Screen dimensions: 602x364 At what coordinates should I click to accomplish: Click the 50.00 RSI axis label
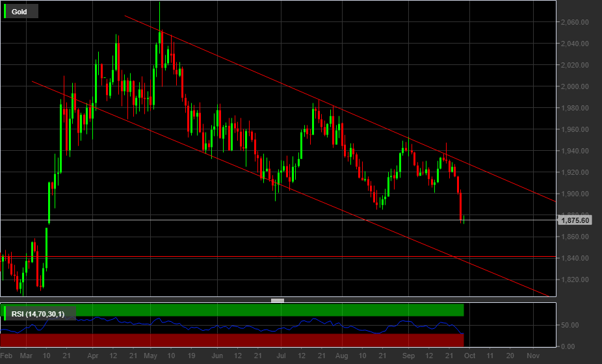(569, 325)
